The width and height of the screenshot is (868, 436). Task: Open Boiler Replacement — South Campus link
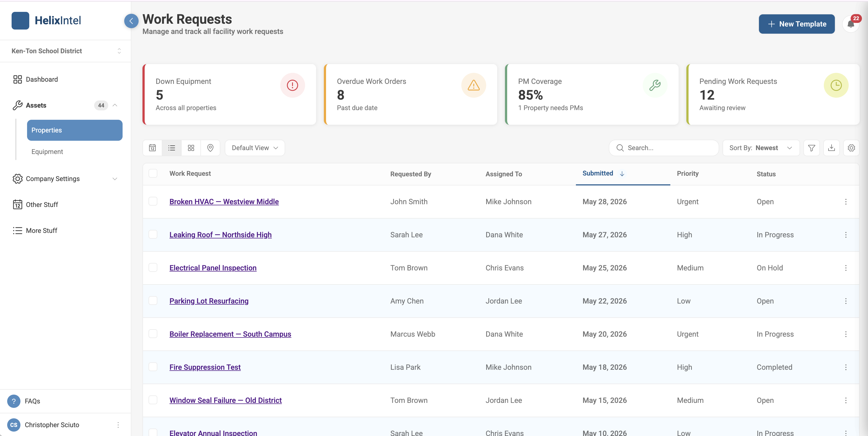point(230,334)
